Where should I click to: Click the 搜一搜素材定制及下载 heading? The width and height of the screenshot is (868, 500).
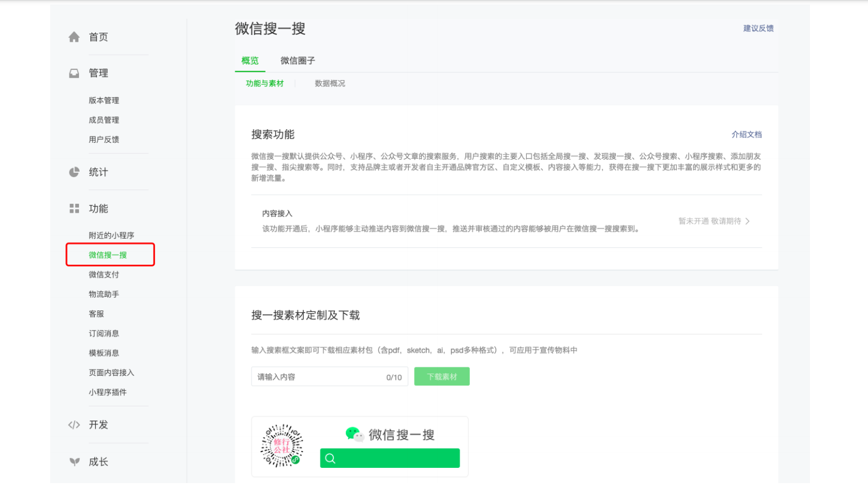click(x=306, y=315)
